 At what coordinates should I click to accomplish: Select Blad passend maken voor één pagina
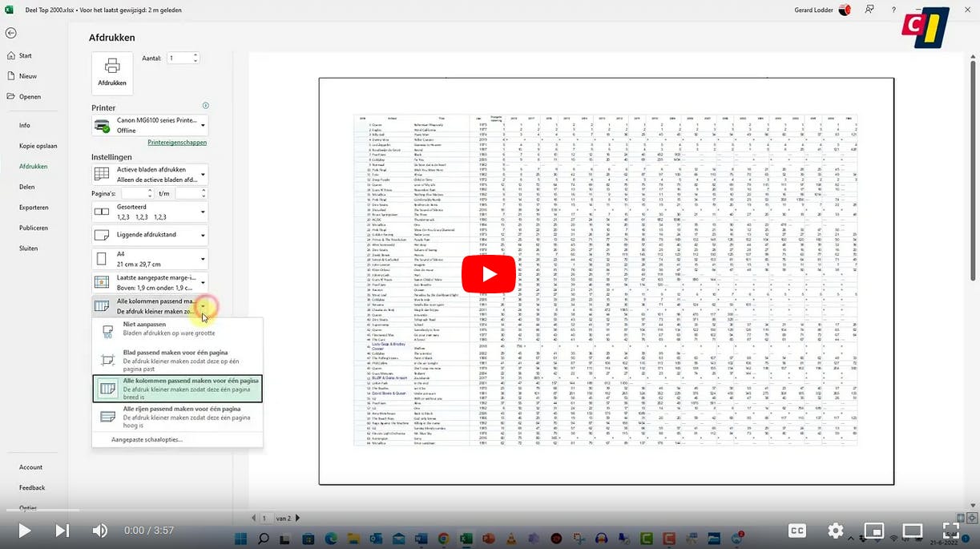(x=177, y=361)
